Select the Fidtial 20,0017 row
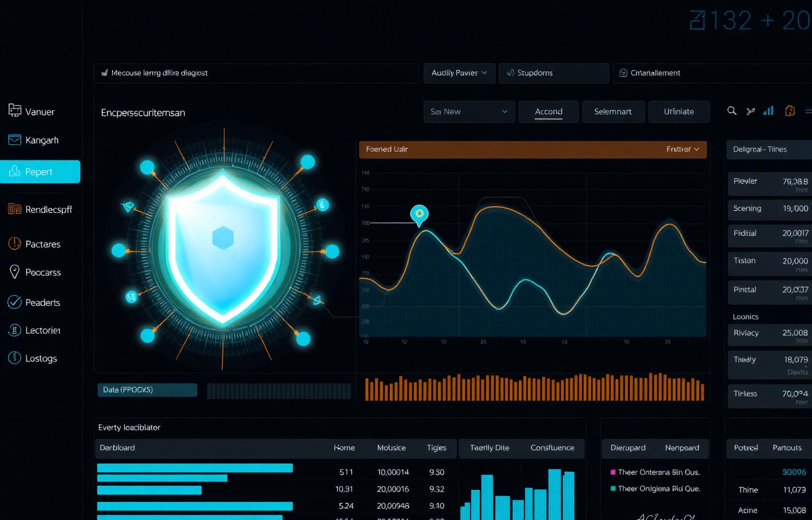 coord(770,235)
